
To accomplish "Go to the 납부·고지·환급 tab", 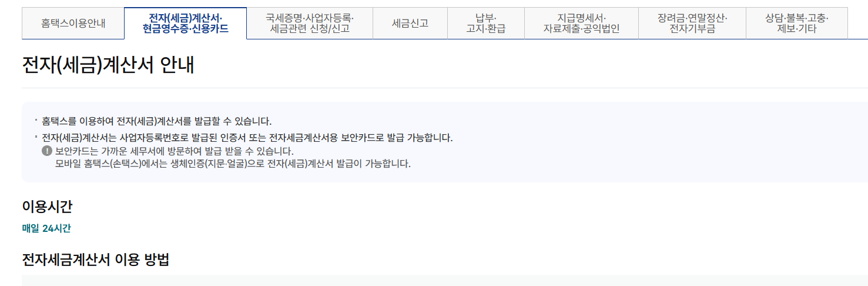I will pos(486,24).
